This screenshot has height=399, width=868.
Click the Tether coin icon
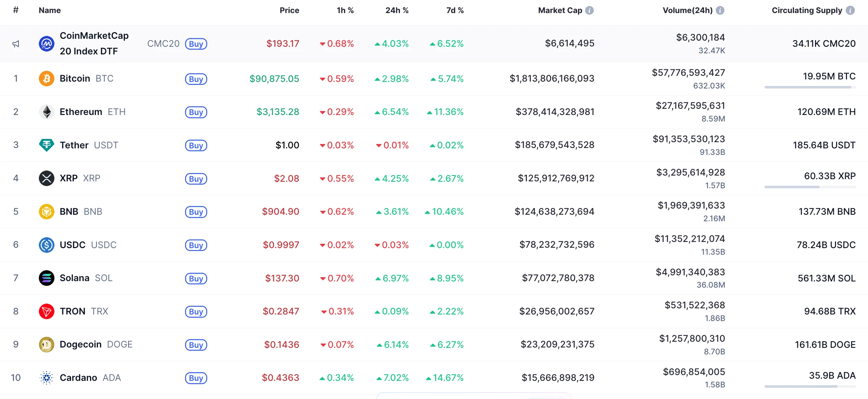(x=46, y=145)
